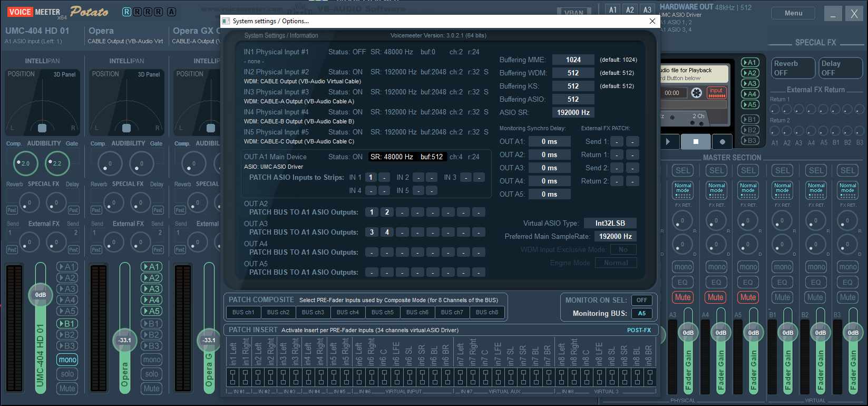Open the VBAN panel
Screen dimensions: 868x406
point(574,12)
